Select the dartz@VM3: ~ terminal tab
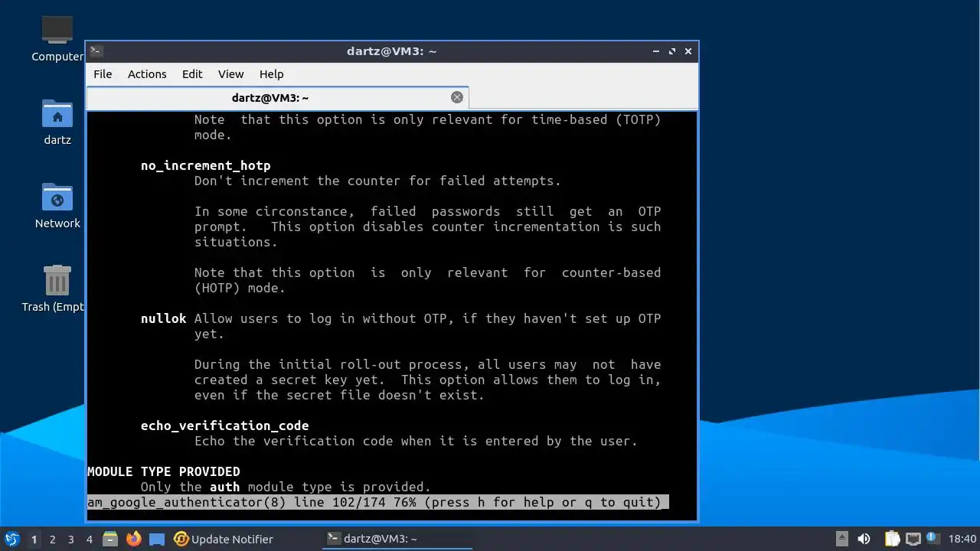The image size is (980, 551). coord(277,98)
